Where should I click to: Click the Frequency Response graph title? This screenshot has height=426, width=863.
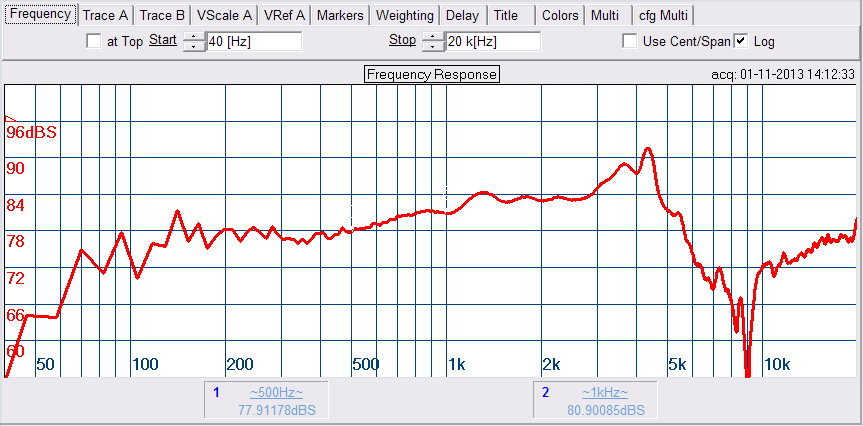pyautogui.click(x=431, y=74)
